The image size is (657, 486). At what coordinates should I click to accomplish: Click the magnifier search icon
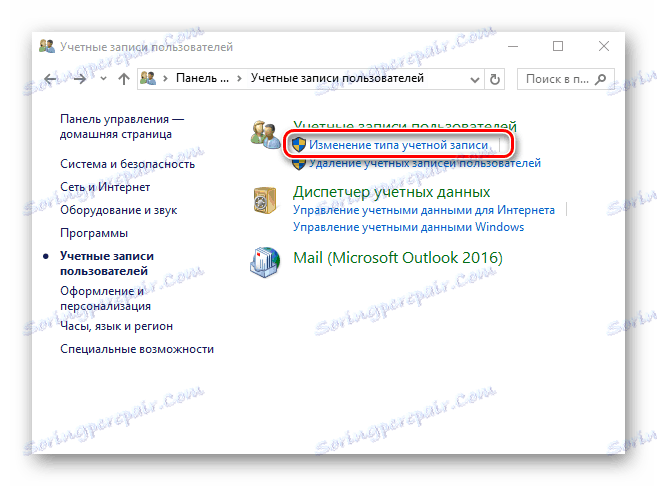(x=600, y=79)
